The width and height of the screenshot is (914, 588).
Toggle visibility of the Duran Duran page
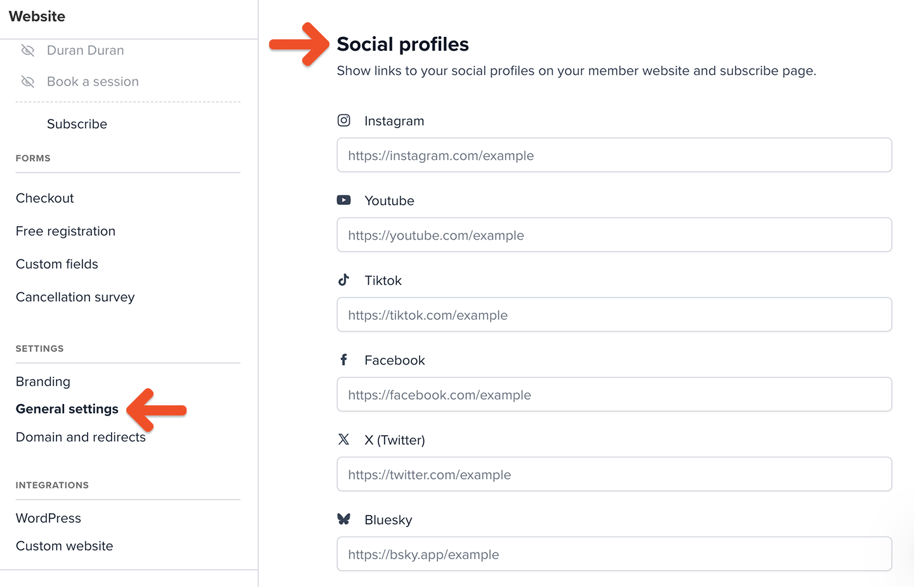click(x=28, y=50)
